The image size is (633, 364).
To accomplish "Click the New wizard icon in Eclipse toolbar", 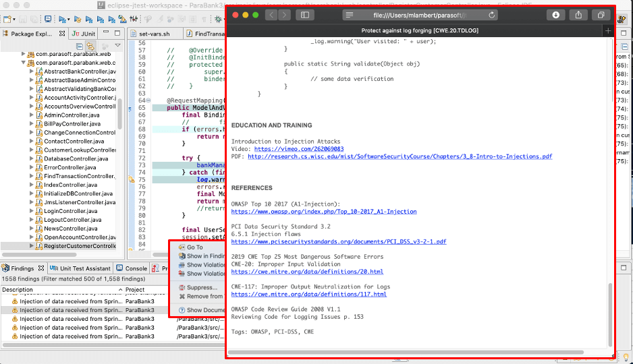I will 7,19.
